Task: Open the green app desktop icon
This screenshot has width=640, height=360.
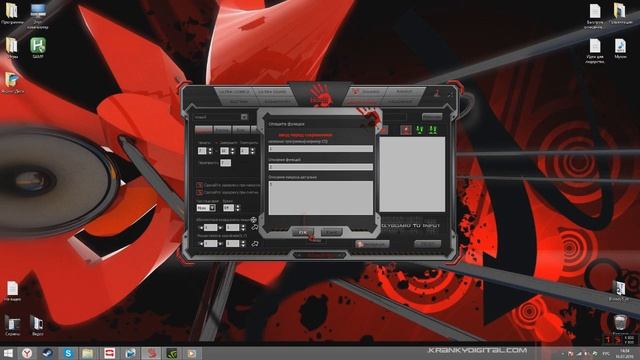Action: 38,48
